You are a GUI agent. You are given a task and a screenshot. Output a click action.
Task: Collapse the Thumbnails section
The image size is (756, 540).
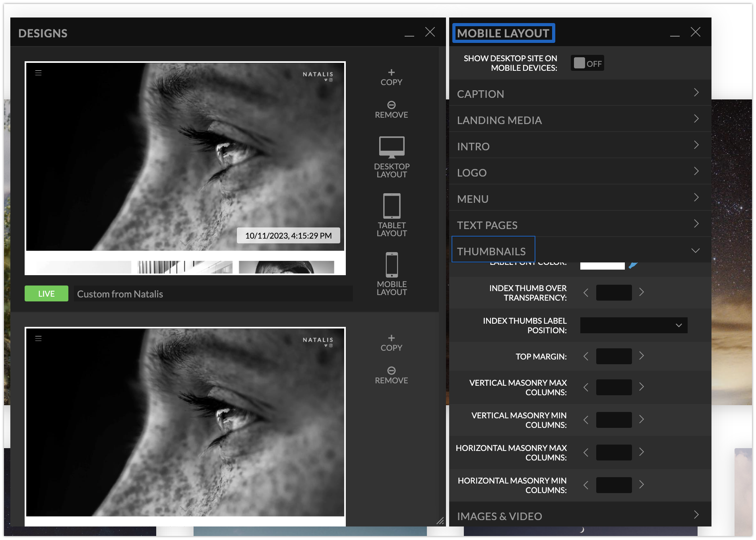pos(580,251)
